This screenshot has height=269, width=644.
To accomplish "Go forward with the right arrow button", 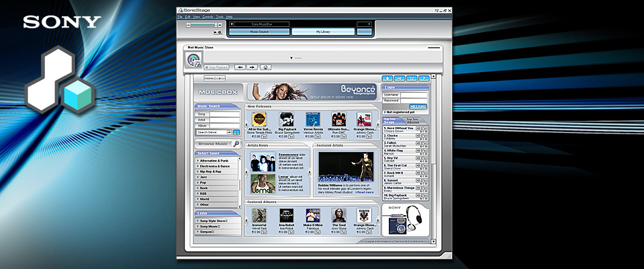I will pos(252,67).
